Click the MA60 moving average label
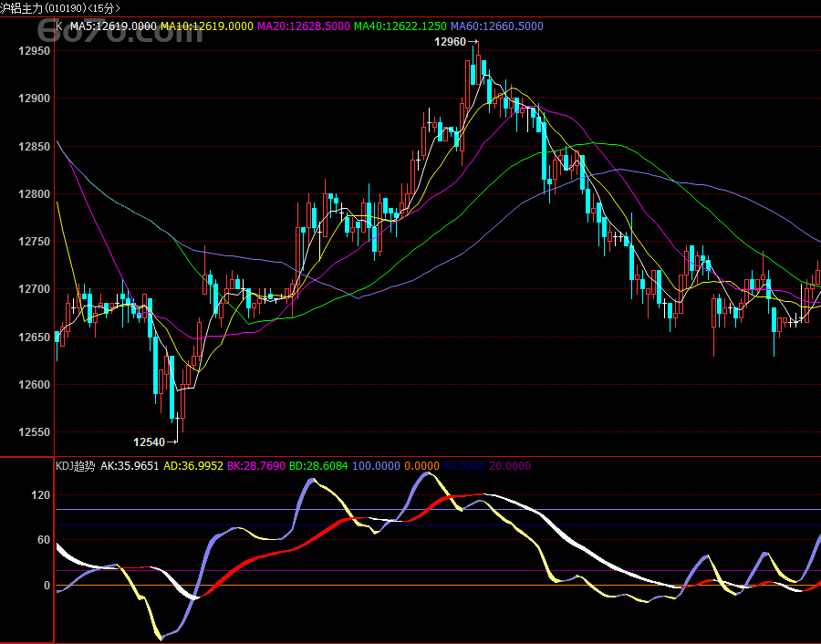This screenshot has width=821, height=644. point(497,26)
